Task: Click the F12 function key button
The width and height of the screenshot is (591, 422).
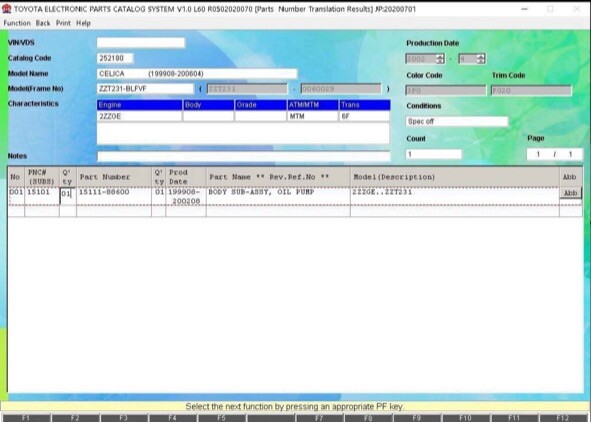Action: [x=563, y=418]
